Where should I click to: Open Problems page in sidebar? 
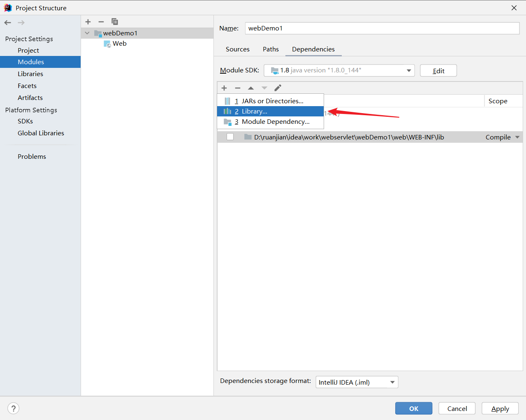(x=32, y=156)
